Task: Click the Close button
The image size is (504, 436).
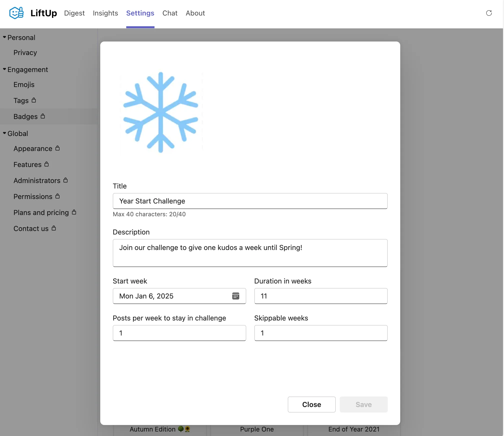Action: coord(311,404)
